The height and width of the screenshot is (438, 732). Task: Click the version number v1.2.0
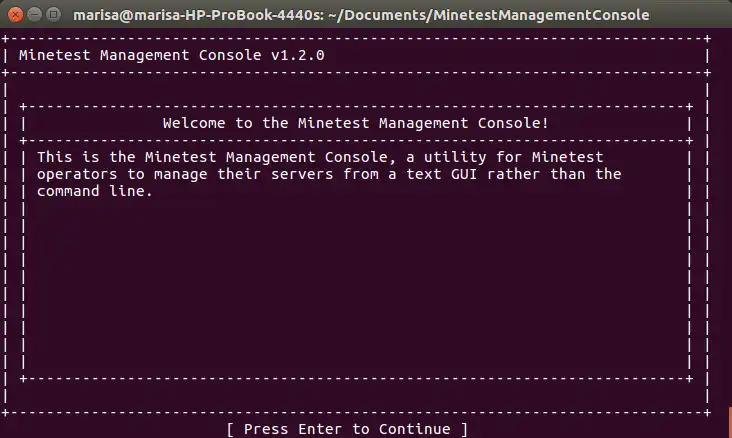click(298, 55)
